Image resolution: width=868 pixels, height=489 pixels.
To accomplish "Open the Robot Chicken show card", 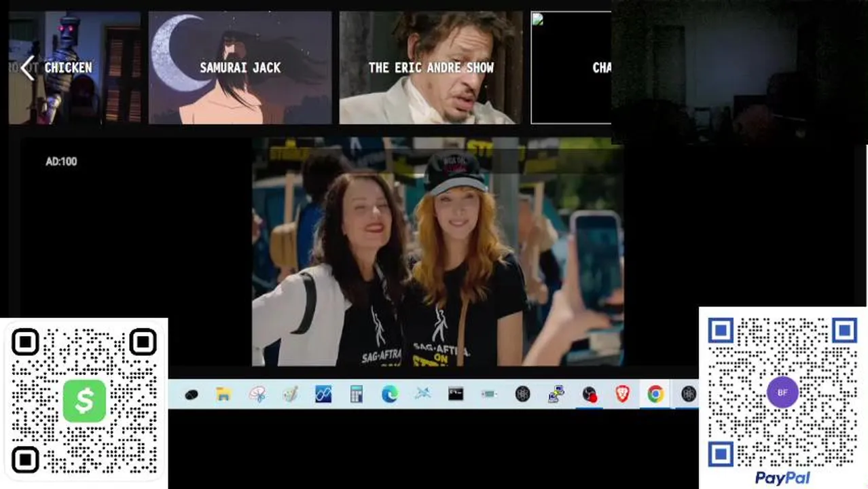I will pyautogui.click(x=75, y=68).
